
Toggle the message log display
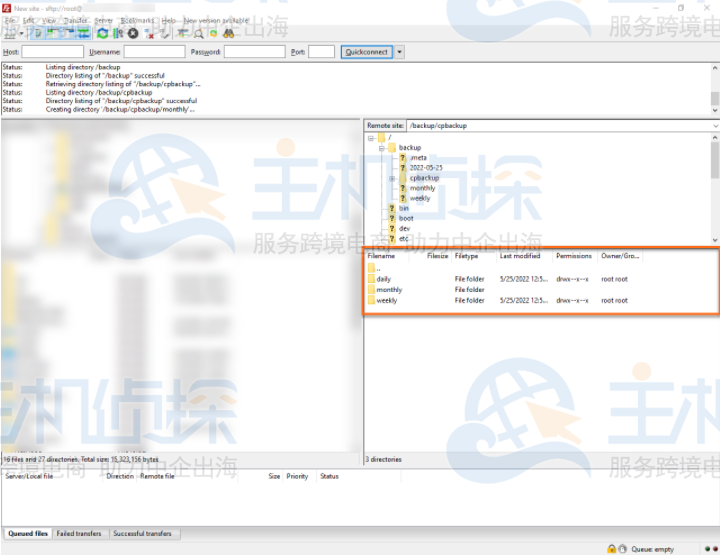tap(38, 34)
